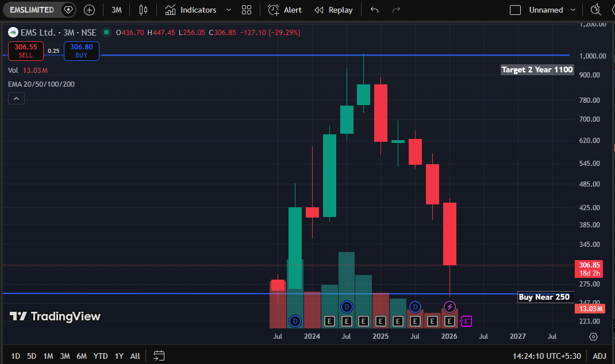Switch range to 1M
The height and width of the screenshot is (364, 615).
pos(48,356)
